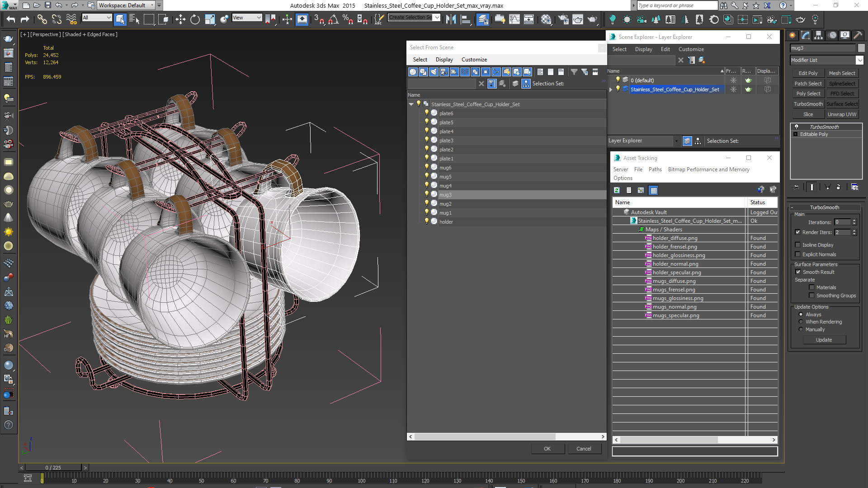Image resolution: width=868 pixels, height=488 pixels.
Task: Collapse the Stainless_Steel_Coffee_Cup_Holder_Set tree node
Action: 411,104
